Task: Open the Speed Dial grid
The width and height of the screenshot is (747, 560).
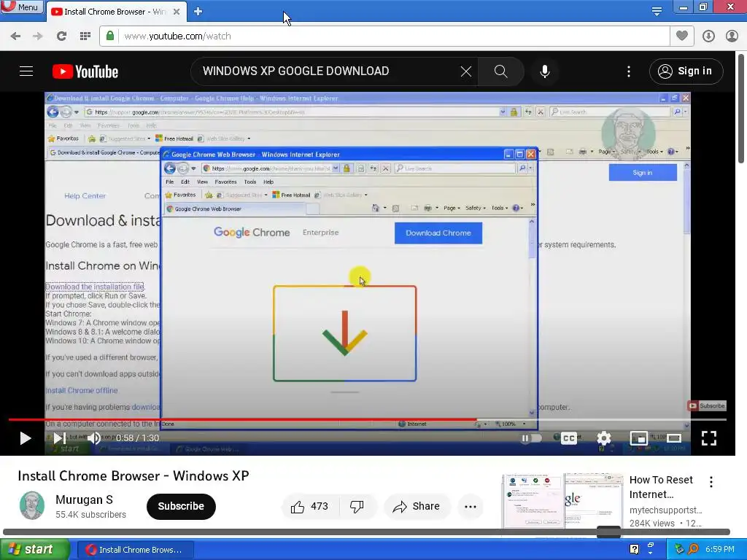Action: [x=85, y=36]
